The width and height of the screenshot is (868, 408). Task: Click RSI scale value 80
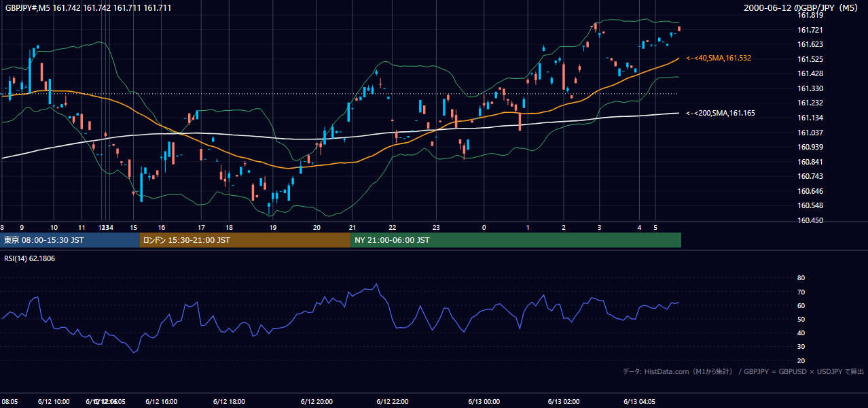[x=801, y=278]
